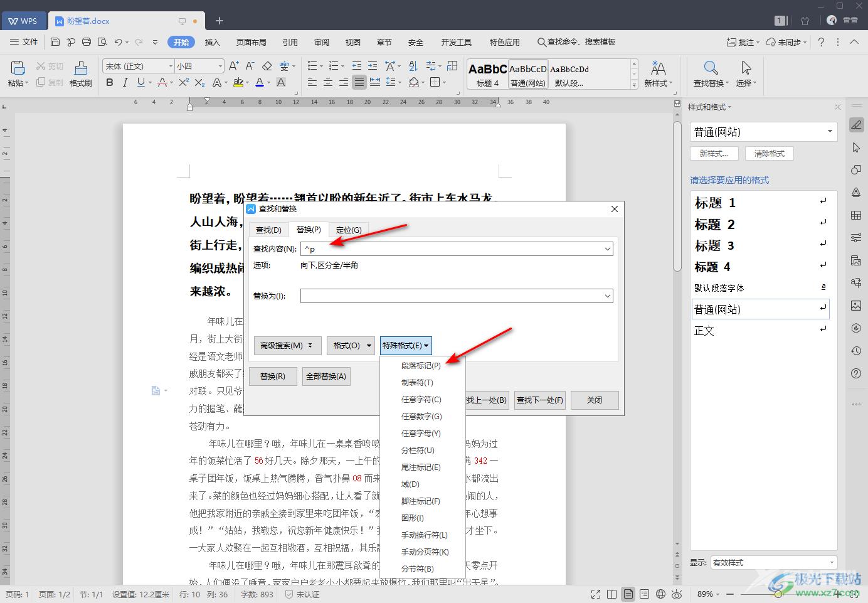
Task: Click the increase indent icon
Action: (373, 66)
